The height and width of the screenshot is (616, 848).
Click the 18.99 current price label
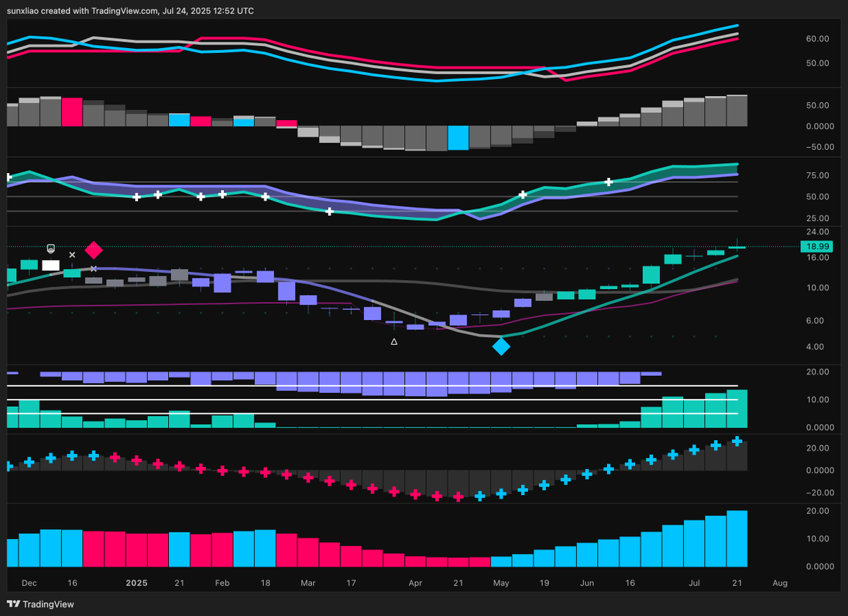point(816,247)
